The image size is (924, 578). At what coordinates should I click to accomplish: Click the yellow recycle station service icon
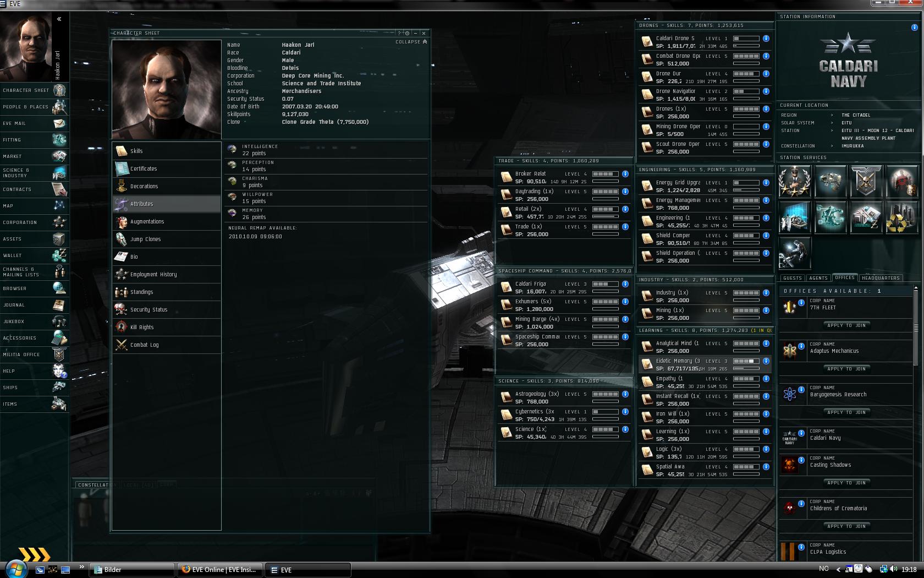[901, 217]
